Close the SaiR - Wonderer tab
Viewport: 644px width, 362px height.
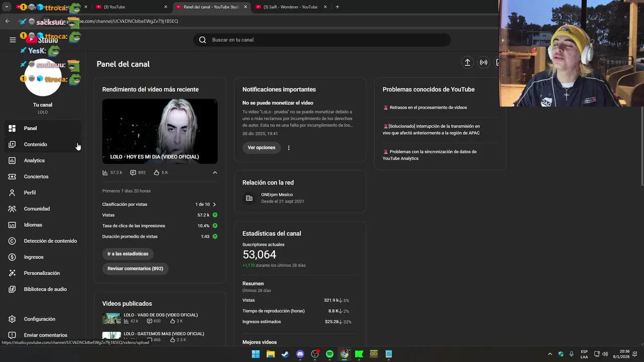tap(326, 7)
